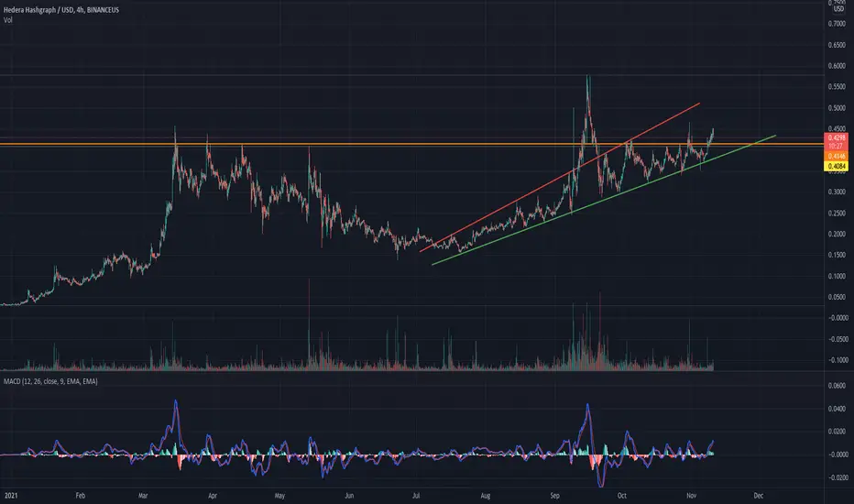Click the 0.7000 price axis label
The height and width of the screenshot is (504, 854).
tap(837, 24)
